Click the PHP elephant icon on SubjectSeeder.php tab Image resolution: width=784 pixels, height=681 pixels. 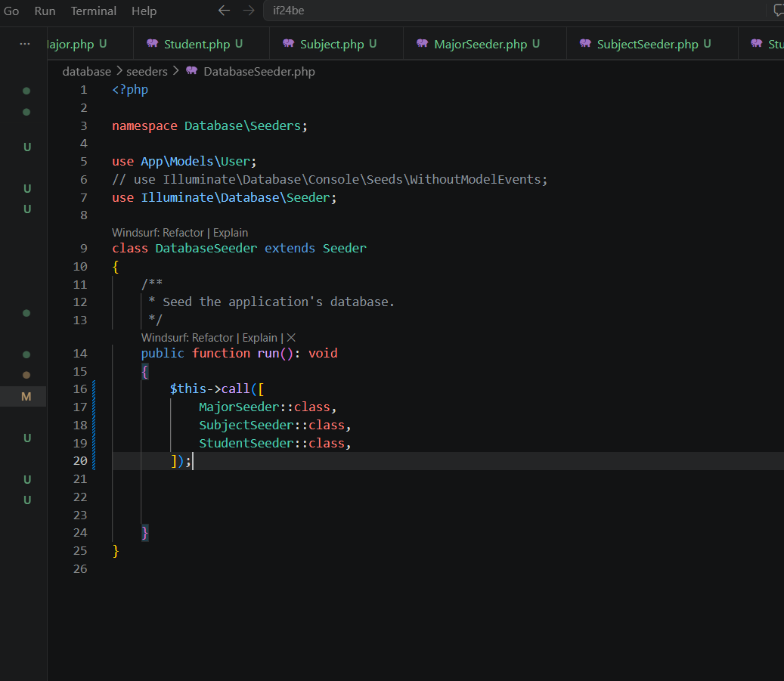coord(585,44)
